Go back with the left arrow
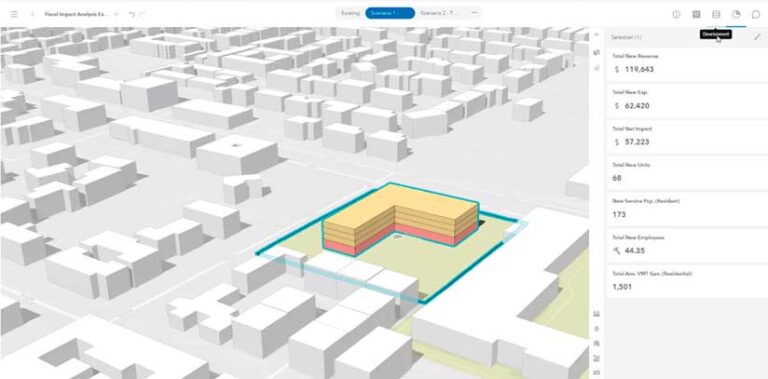Screen dimensions: 768x379 [x=32, y=14]
